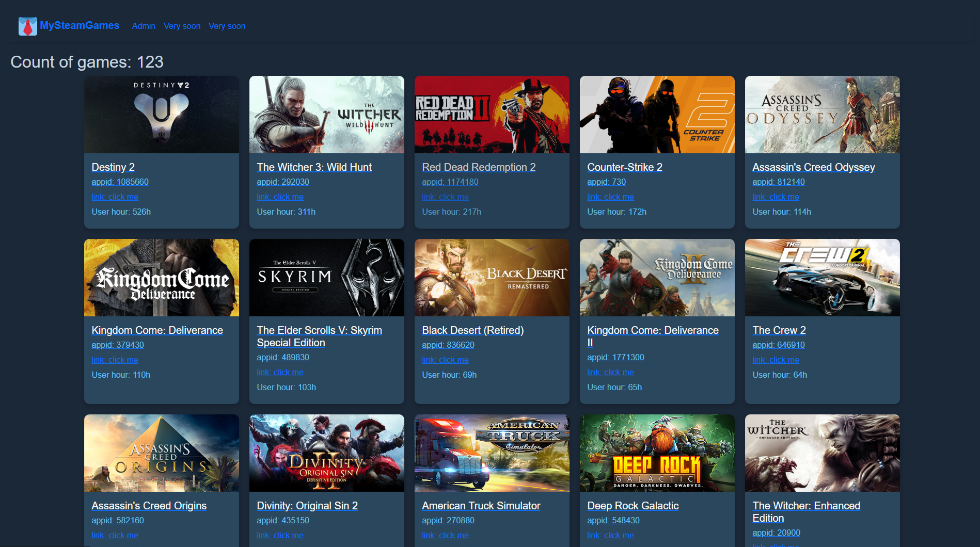The image size is (980, 547).
Task: Click 'appid: 730' text
Action: click(x=606, y=182)
